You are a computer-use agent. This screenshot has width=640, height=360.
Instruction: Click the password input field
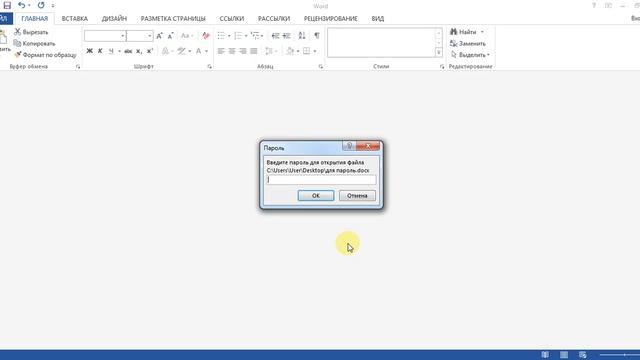pos(321,180)
